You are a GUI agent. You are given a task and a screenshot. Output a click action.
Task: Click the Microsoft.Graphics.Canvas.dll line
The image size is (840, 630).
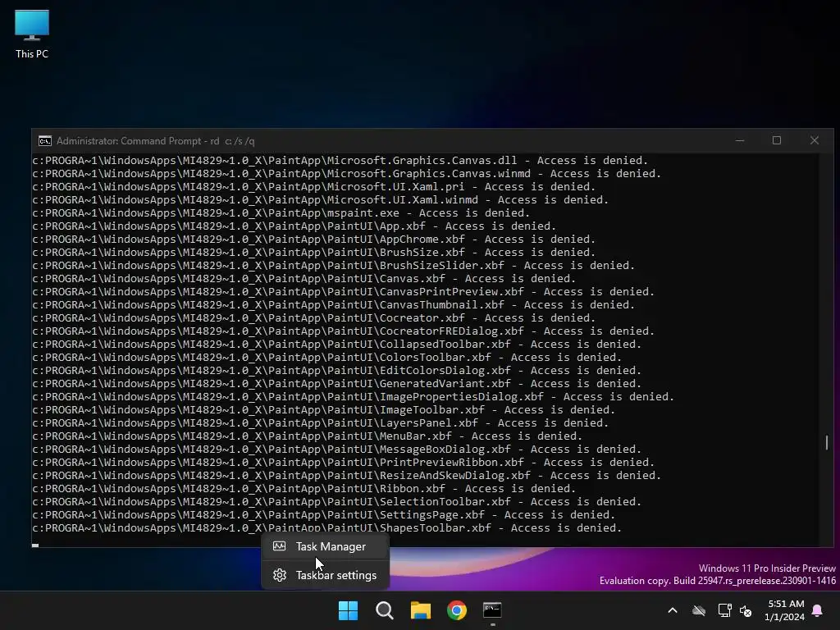pos(340,161)
